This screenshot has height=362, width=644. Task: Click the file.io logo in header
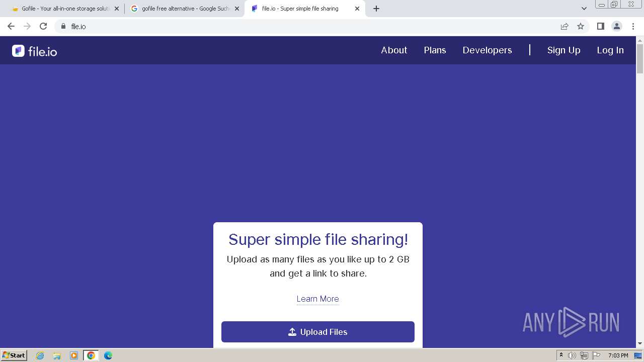(35, 51)
